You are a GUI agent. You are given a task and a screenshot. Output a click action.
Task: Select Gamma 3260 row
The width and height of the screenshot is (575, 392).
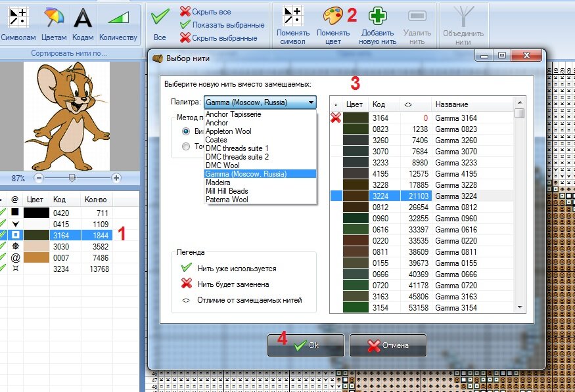(x=422, y=141)
